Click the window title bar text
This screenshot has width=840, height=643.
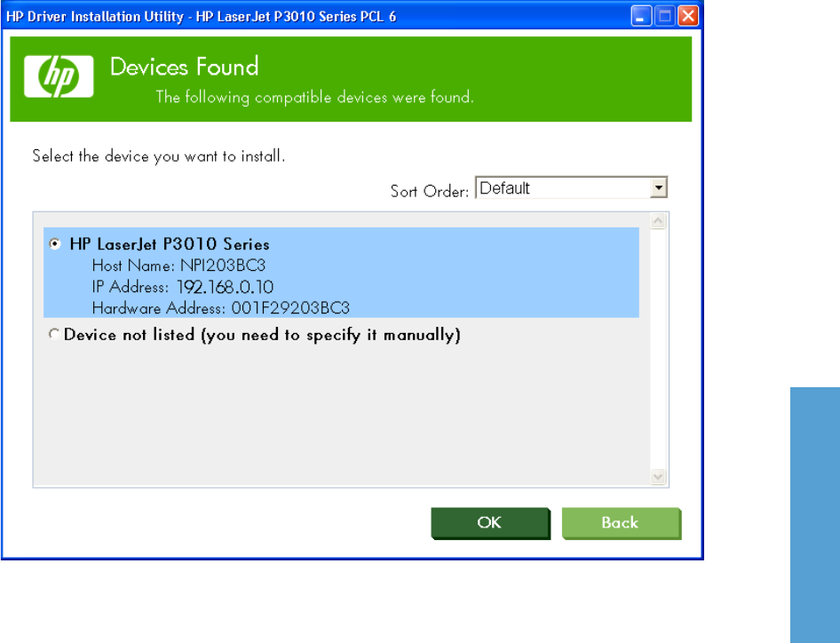(x=202, y=17)
